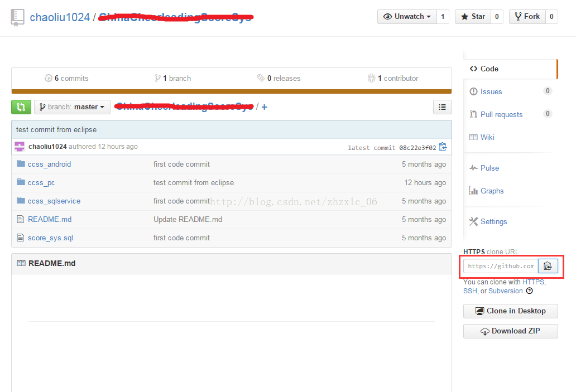The image size is (576, 392).
Task: Open chaoliu1024 author link in commit bar
Action: [x=47, y=147]
